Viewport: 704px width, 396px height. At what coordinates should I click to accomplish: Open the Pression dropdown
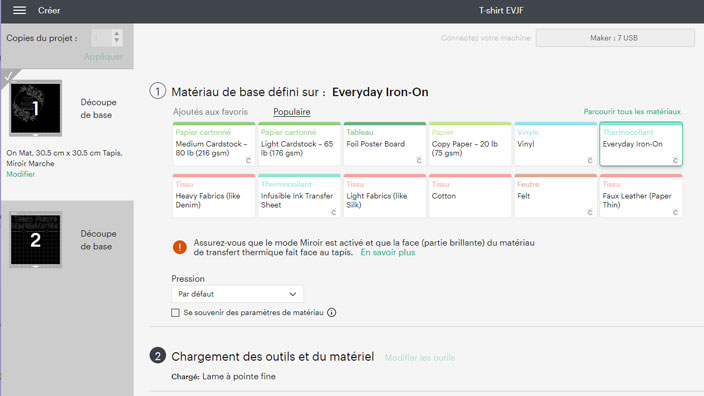237,294
